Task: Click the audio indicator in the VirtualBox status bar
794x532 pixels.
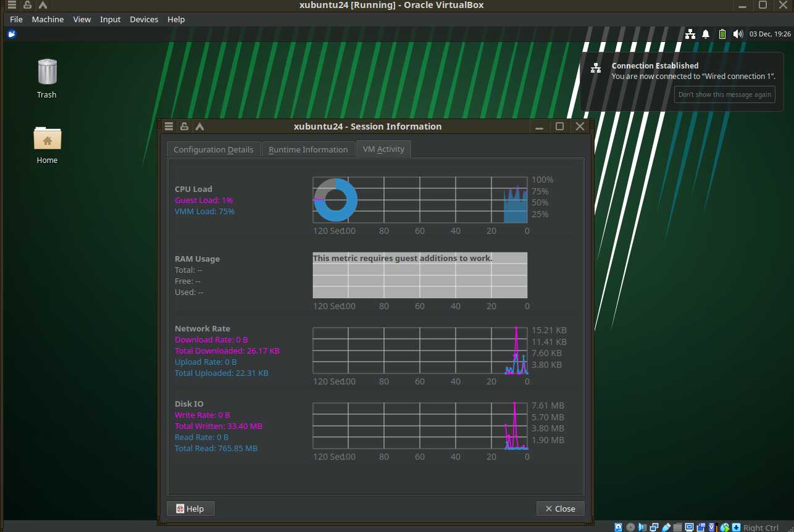Action: [643, 527]
